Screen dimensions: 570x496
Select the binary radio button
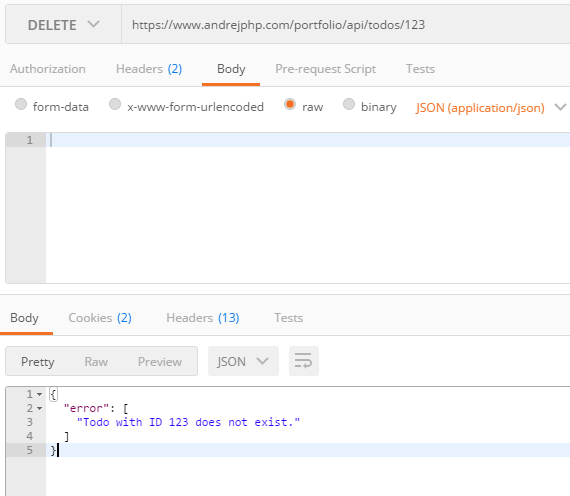tap(349, 104)
